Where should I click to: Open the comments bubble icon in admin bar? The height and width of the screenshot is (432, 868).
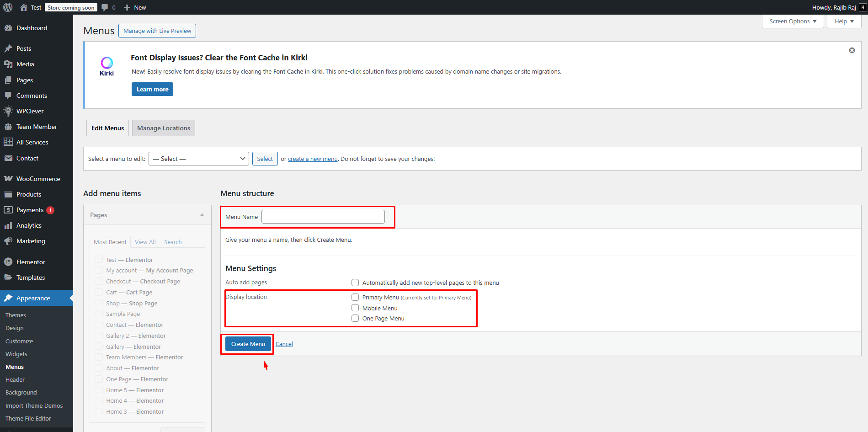point(105,7)
